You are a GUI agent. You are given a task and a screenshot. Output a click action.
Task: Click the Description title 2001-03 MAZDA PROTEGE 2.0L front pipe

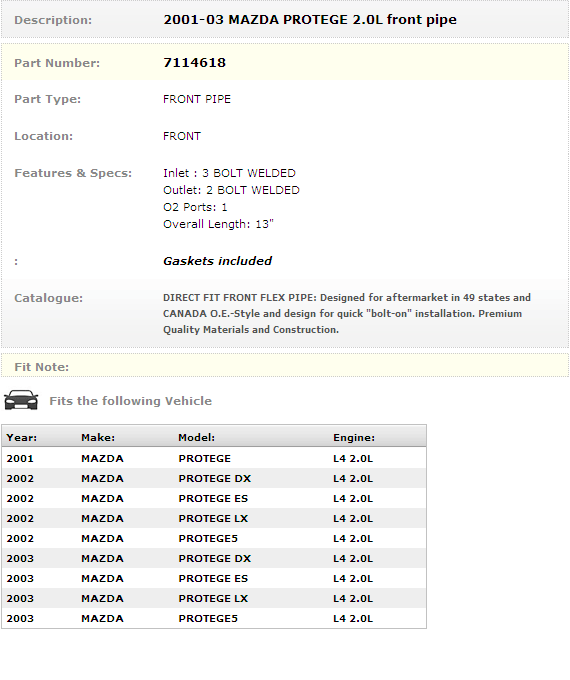tap(310, 20)
